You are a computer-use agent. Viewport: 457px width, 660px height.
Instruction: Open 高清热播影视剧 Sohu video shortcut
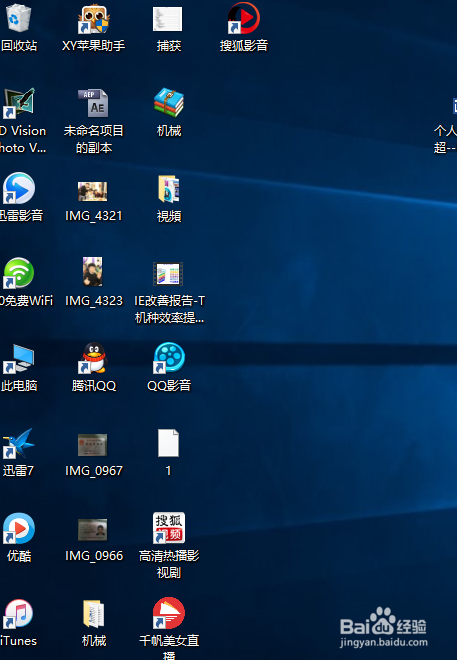(x=169, y=528)
